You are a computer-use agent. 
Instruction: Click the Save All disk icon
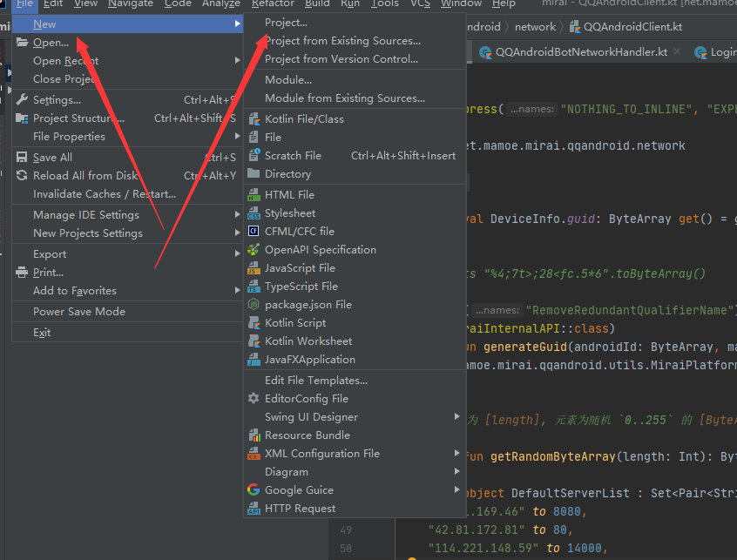[23, 158]
